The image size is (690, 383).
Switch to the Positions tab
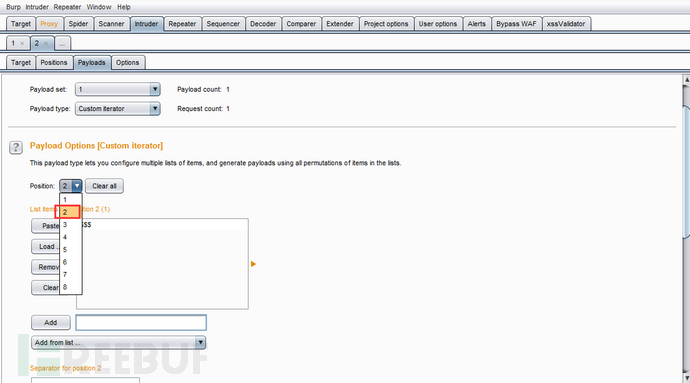[x=54, y=63]
